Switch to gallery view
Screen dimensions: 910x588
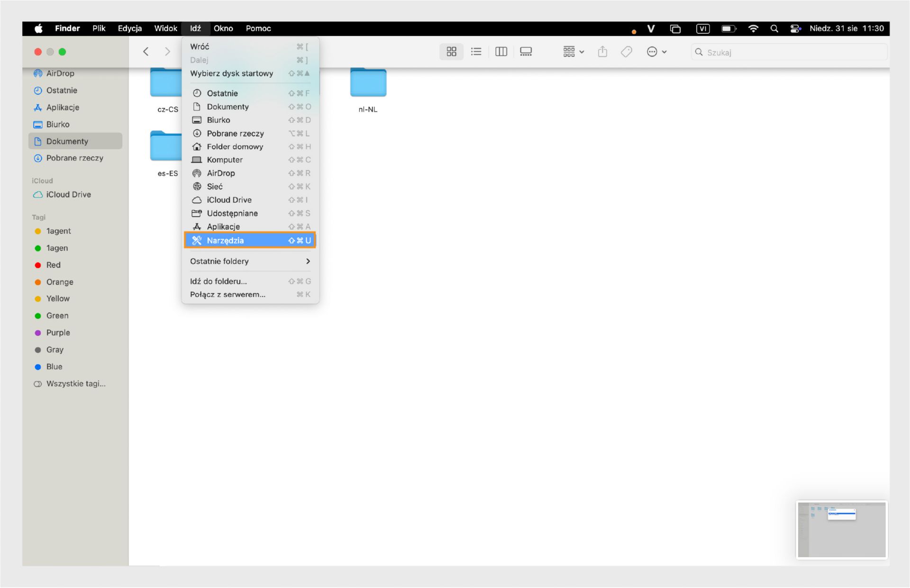526,52
